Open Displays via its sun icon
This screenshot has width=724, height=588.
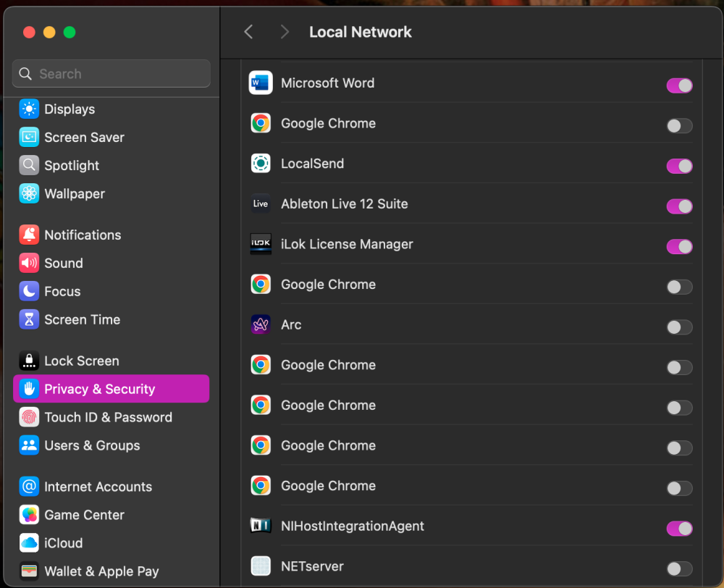29,109
